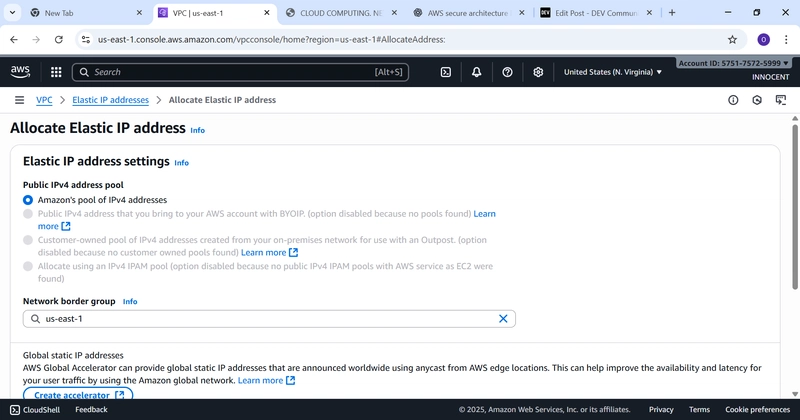Open AWS console settings gear
This screenshot has height=420, width=800.
click(538, 72)
